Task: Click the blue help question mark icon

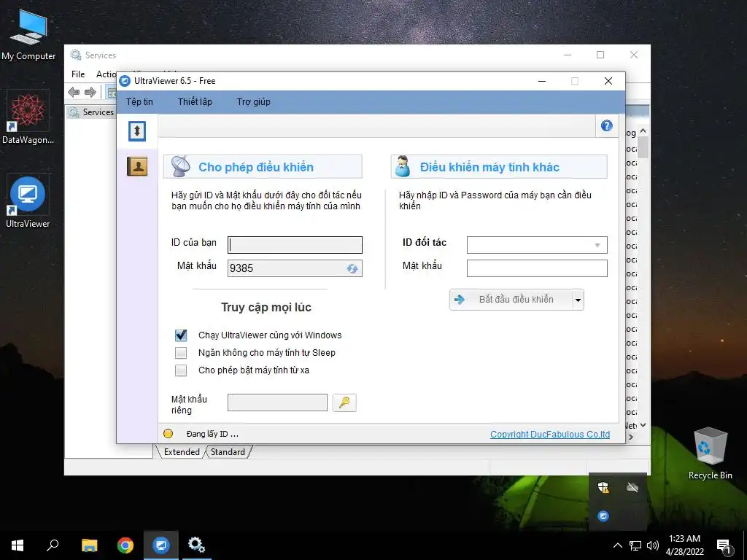Action: [606, 125]
